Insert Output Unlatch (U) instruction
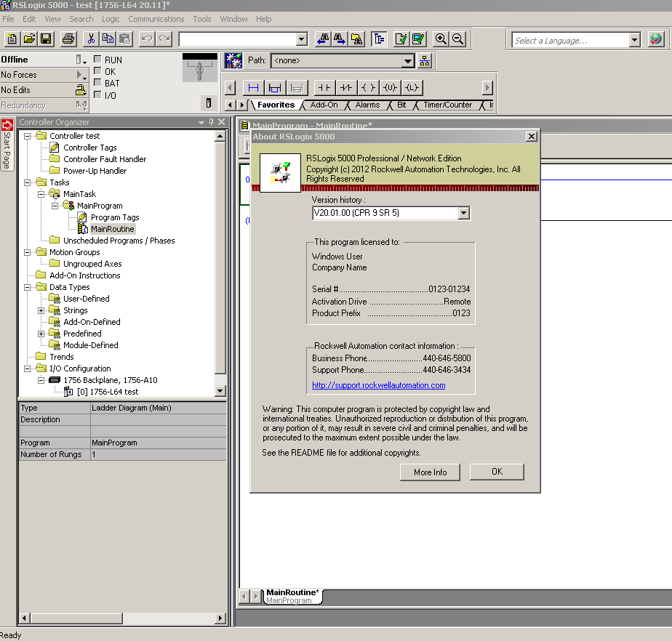 (390, 88)
